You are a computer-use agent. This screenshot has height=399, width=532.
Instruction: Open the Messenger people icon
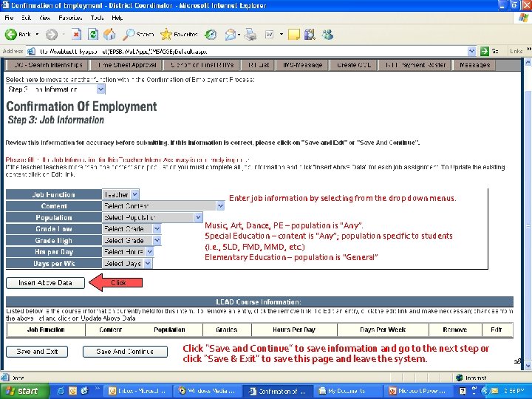pyautogui.click(x=328, y=34)
